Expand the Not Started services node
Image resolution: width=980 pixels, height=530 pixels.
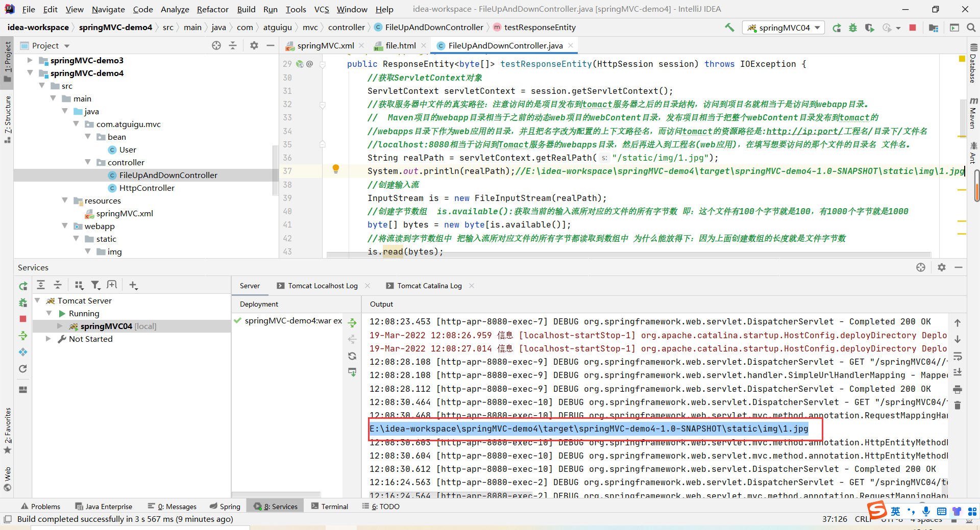(48, 339)
